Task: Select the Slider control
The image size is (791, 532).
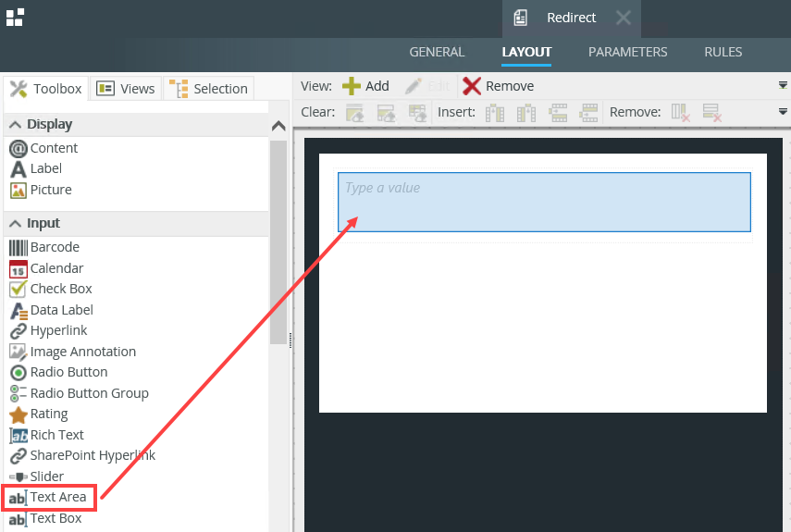Action: tap(37, 476)
